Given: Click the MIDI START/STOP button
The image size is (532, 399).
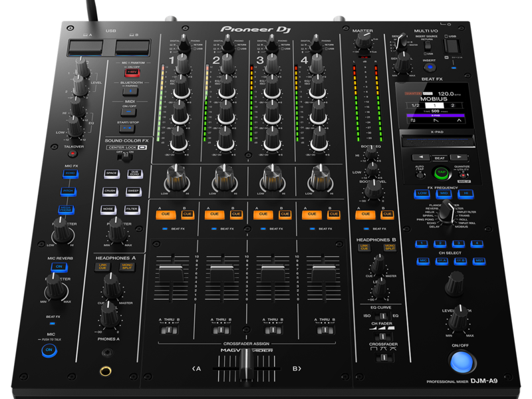Looking at the screenshot, I should coord(127,128).
